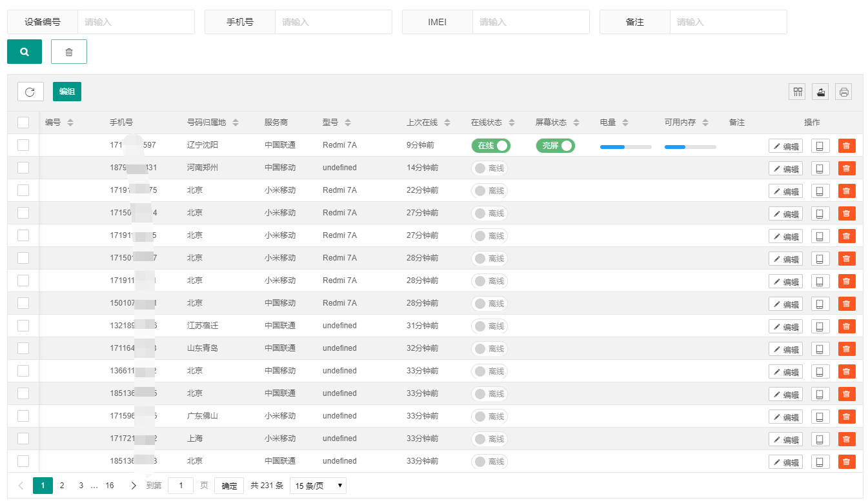Image resolution: width=868 pixels, height=503 pixels.
Task: Delete the 广东佛山 row via red trash
Action: coord(847,417)
